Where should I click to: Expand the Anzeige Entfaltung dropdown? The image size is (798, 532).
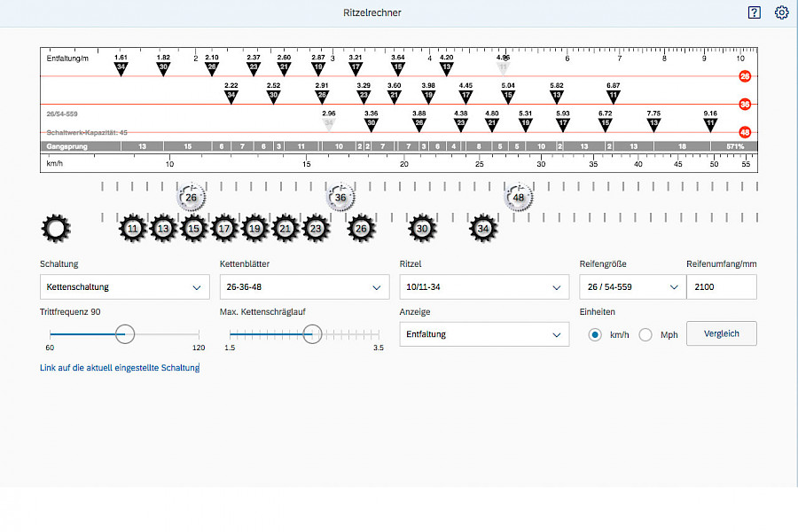(x=484, y=334)
